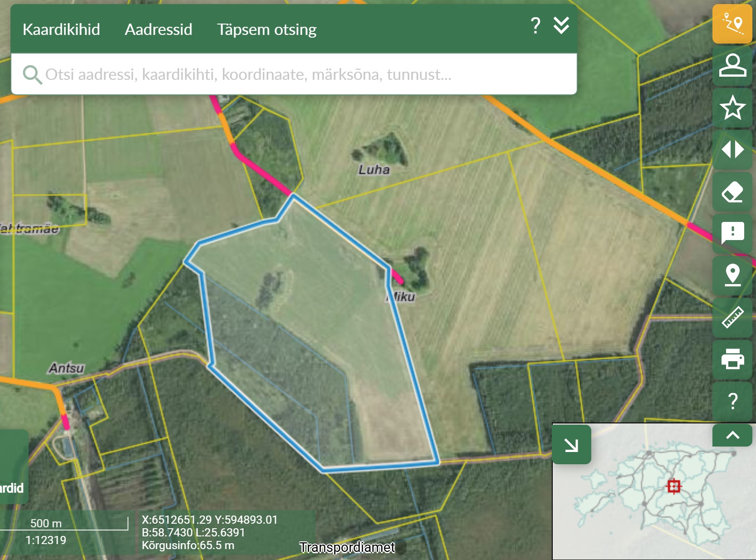
Task: Click the overview minimap of Estonia
Action: pyautogui.click(x=653, y=499)
